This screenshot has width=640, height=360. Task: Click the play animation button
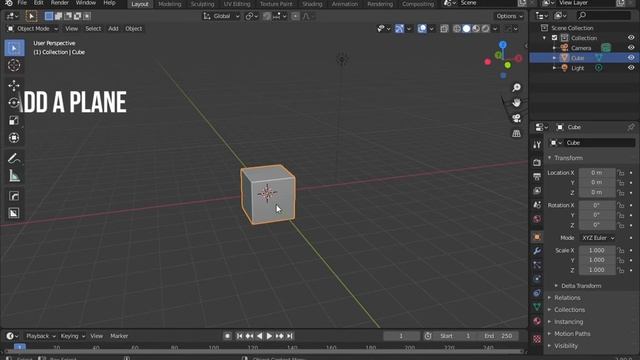coord(269,336)
